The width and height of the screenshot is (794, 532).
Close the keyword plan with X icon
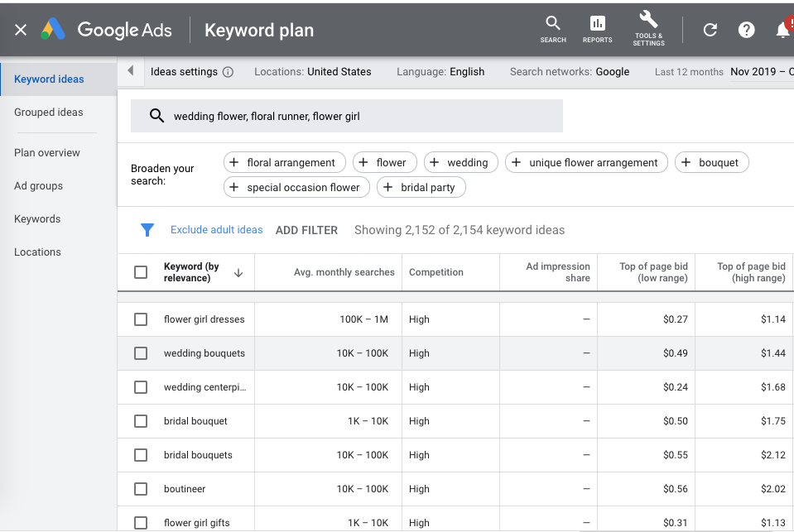(21, 30)
